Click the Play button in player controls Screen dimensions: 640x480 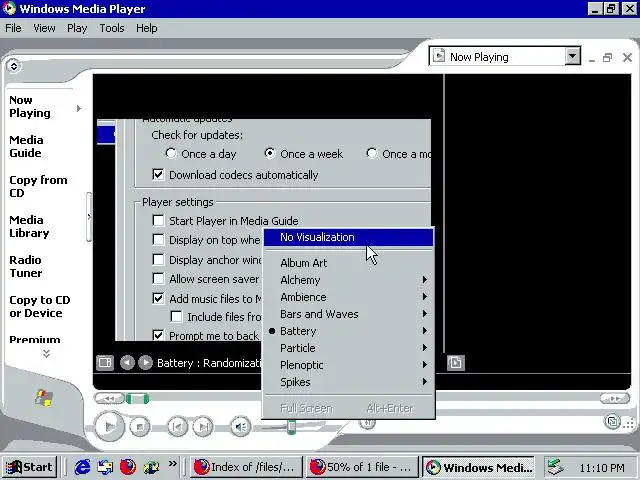click(x=109, y=427)
